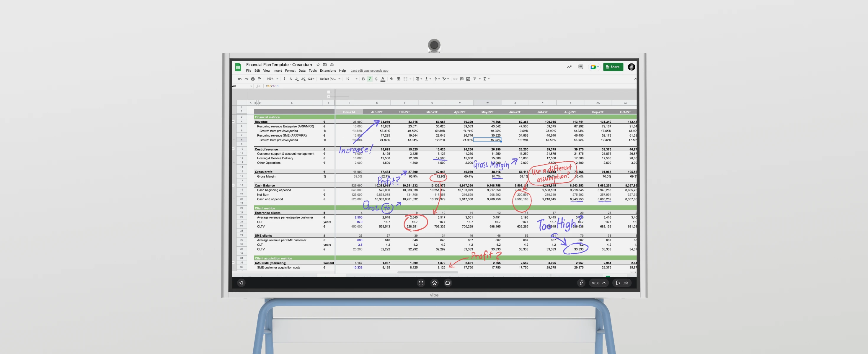The width and height of the screenshot is (868, 354).
Task: Click the 'Last edit was seconds ago' link
Action: 369,71
